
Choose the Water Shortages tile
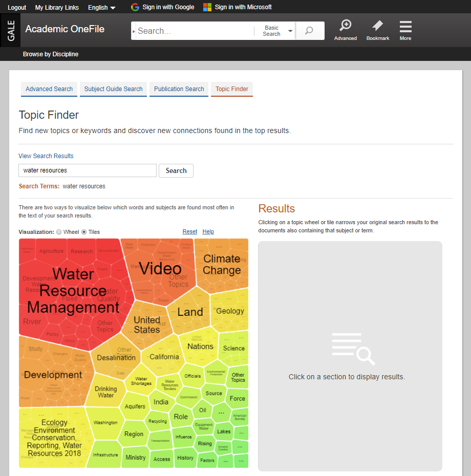click(x=141, y=381)
